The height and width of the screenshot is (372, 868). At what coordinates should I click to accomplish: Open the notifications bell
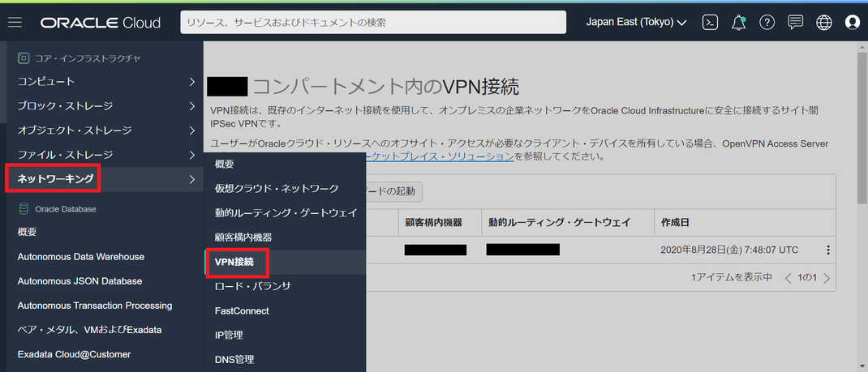tap(738, 22)
